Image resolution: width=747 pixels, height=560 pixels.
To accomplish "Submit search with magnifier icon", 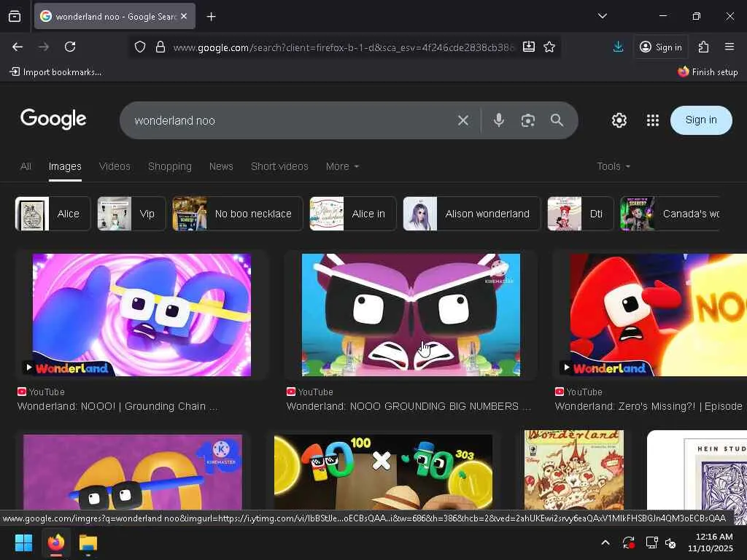I will point(557,120).
